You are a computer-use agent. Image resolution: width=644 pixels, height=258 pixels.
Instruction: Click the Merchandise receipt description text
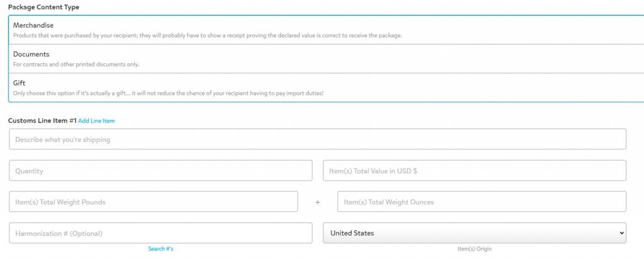point(208,35)
